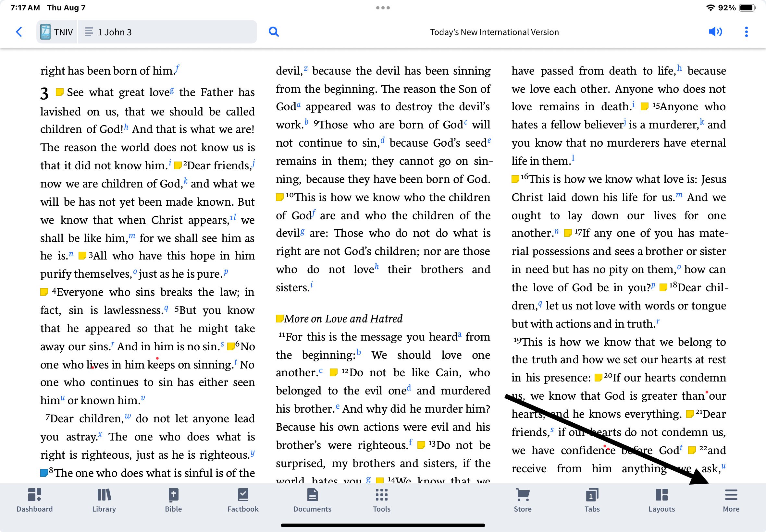This screenshot has height=532, width=766.
Task: Open the Layouts chooser
Action: click(661, 500)
